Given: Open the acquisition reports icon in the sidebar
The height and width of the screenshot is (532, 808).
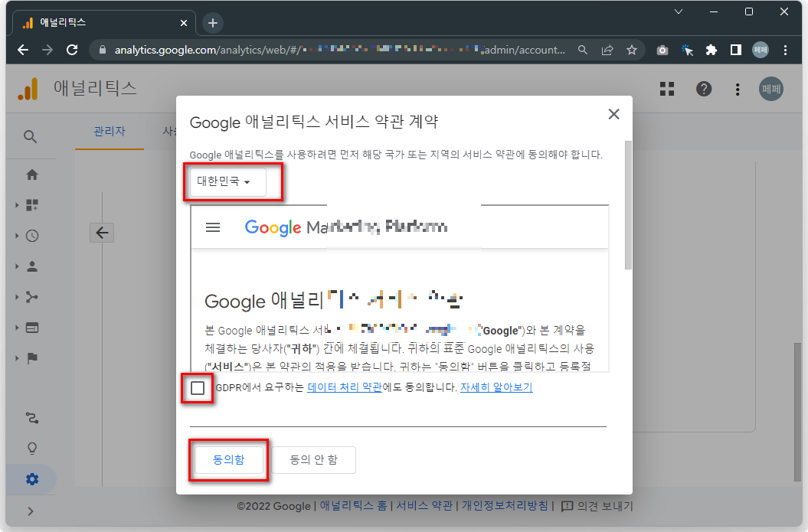Looking at the screenshot, I should click(31, 297).
